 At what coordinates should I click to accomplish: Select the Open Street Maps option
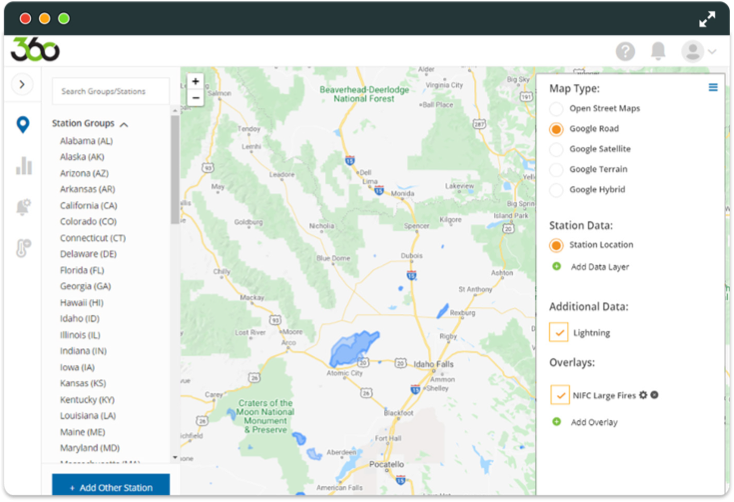tap(556, 108)
